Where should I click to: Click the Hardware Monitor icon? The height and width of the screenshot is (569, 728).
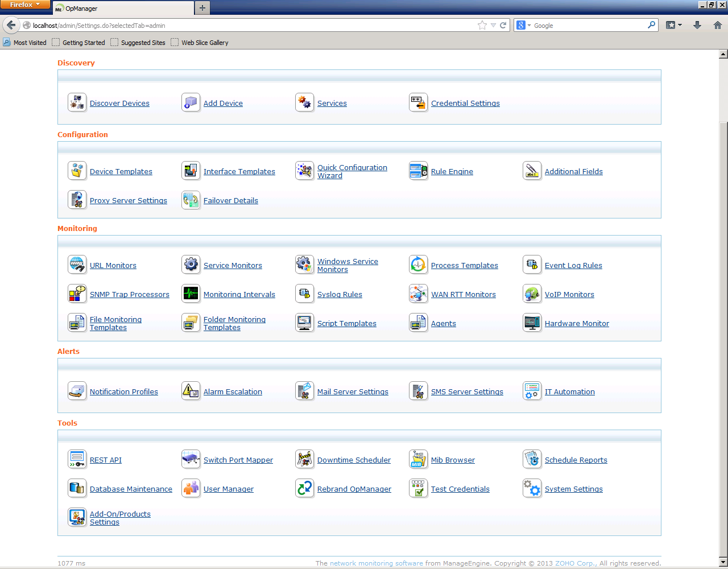pyautogui.click(x=532, y=323)
